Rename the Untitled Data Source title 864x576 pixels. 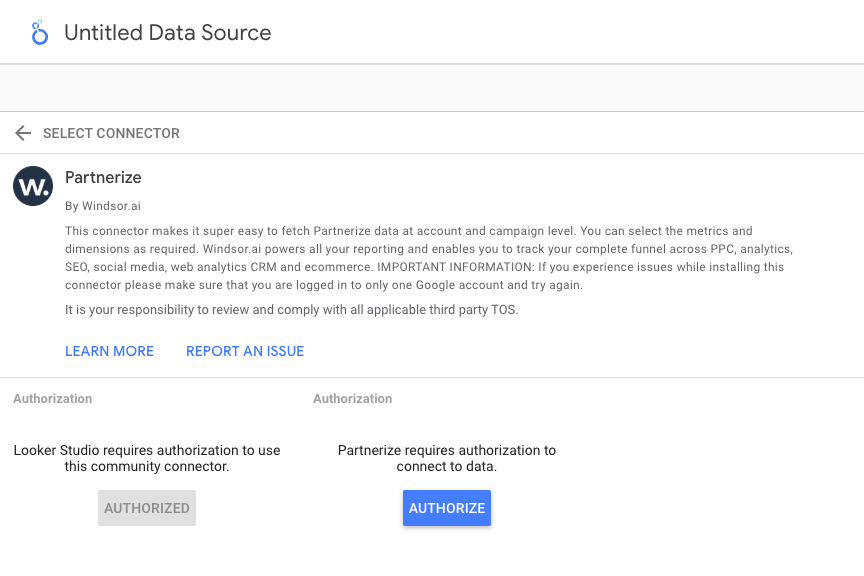(167, 32)
